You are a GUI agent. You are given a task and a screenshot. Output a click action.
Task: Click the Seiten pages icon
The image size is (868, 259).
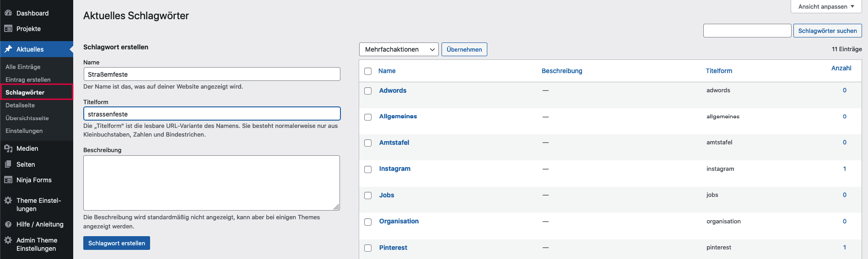click(8, 164)
